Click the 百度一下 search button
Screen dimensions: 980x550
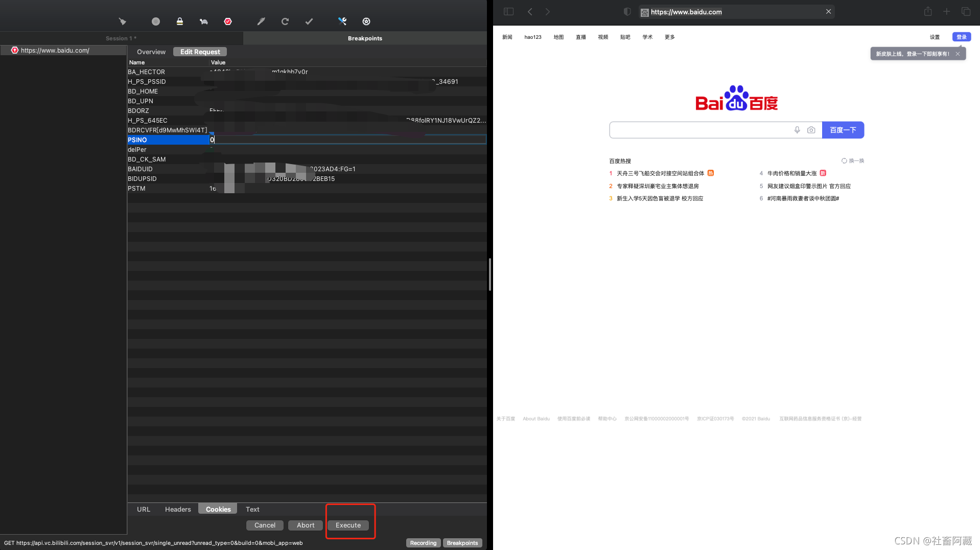[843, 130]
